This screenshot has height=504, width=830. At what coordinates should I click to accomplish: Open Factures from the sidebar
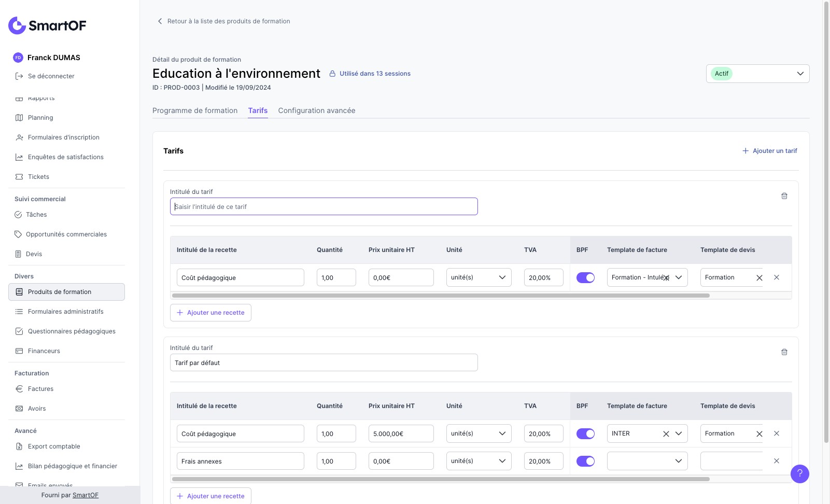click(x=40, y=389)
